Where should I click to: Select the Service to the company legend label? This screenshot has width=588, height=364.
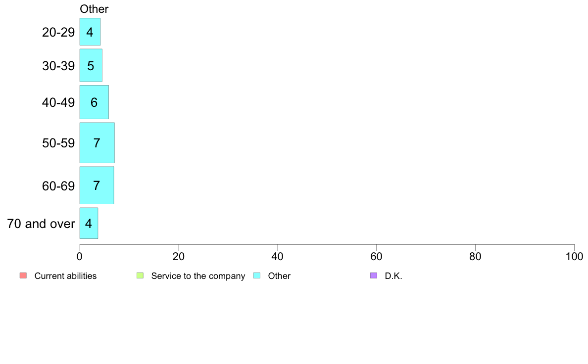click(x=198, y=276)
